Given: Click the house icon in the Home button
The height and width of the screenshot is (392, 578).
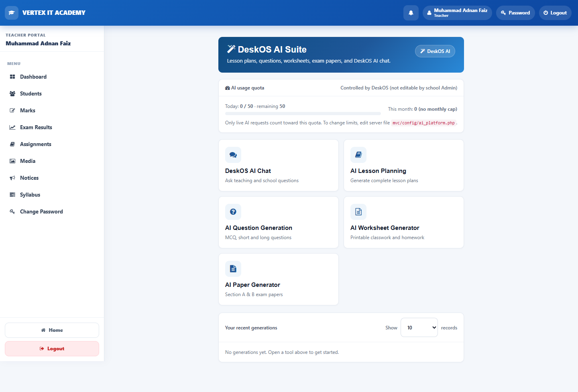Looking at the screenshot, I should (43, 330).
